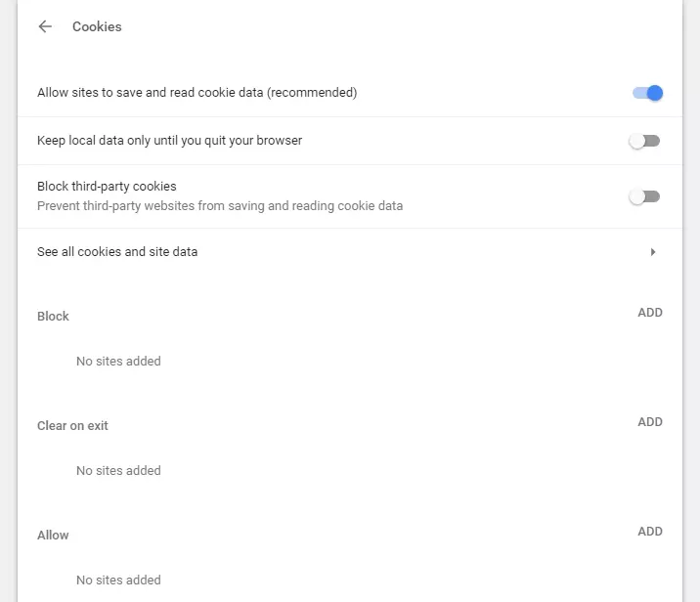This screenshot has width=700, height=602.
Task: Click 'Keep local data only until you quit' text
Action: point(169,141)
